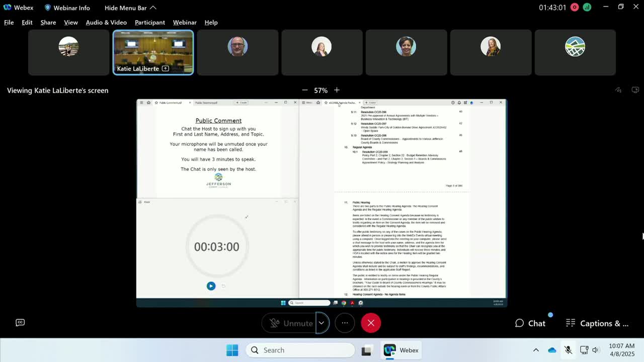This screenshot has width=644, height=362.
Task: Open the Audio & Video menu
Action: 106,22
